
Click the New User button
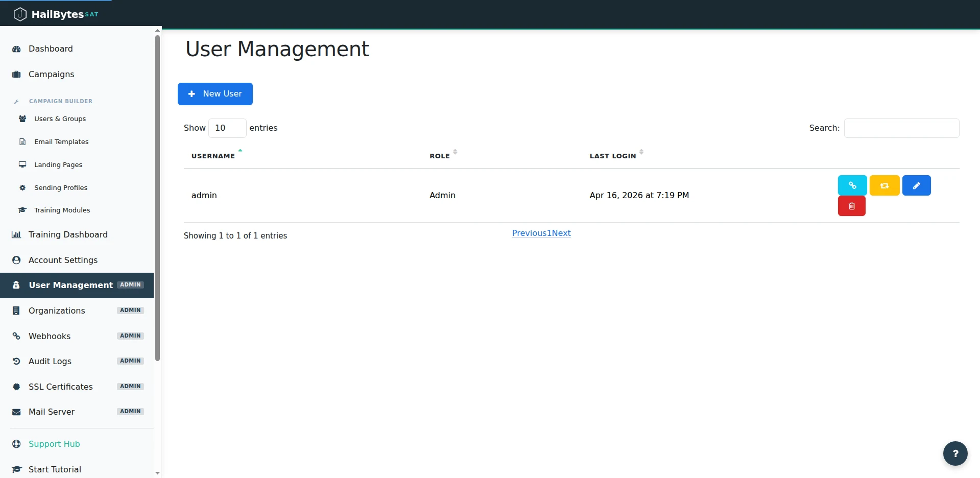pos(215,94)
